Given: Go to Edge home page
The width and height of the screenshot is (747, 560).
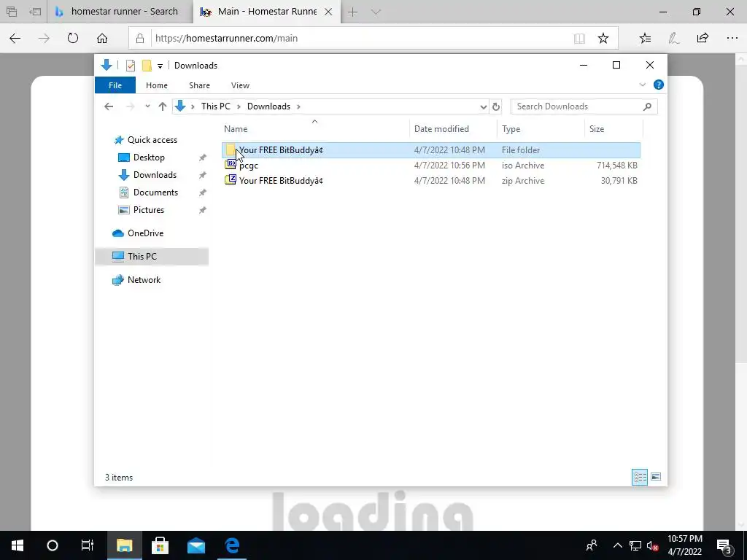Looking at the screenshot, I should point(102,38).
